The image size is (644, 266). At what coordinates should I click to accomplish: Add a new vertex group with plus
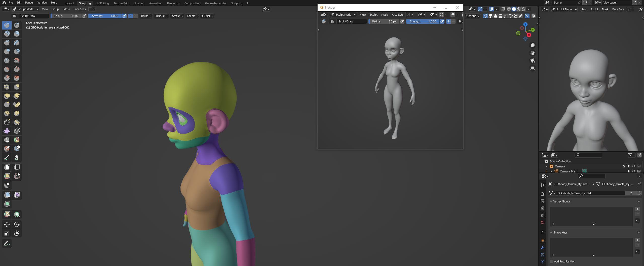(637, 209)
